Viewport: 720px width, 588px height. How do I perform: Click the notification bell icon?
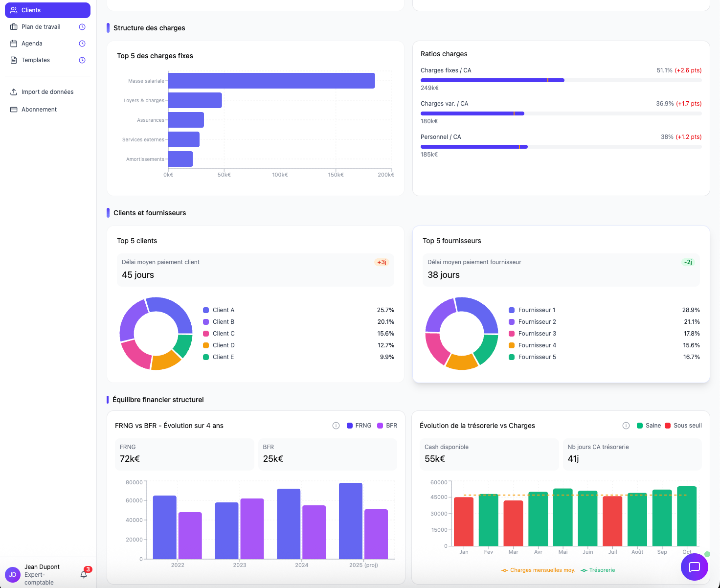84,575
